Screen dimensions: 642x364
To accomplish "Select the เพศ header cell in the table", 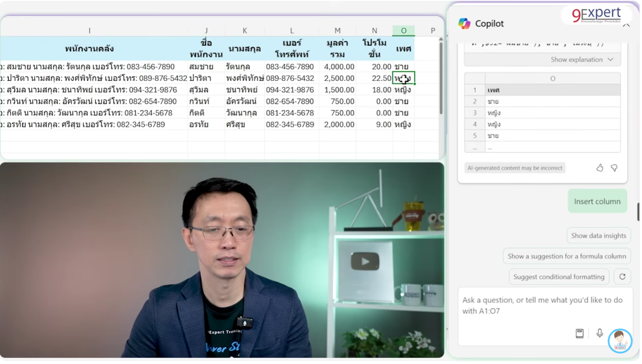I will coord(403,48).
